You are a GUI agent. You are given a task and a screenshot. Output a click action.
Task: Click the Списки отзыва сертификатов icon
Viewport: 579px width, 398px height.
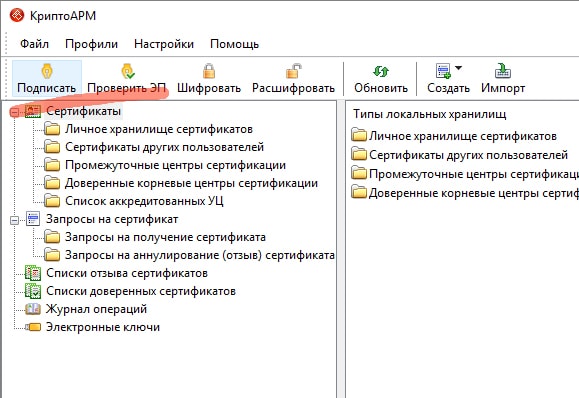pos(33,273)
